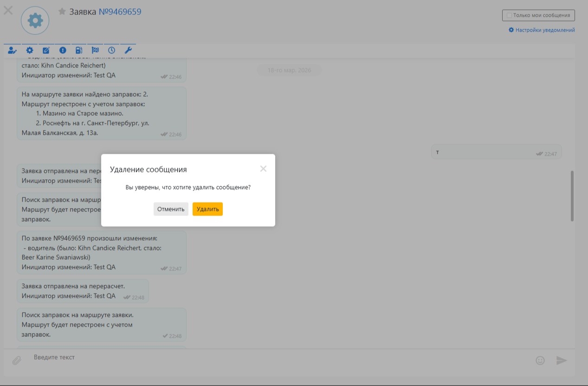Close the delete message dialog via X
This screenshot has width=588, height=386.
[x=263, y=169]
